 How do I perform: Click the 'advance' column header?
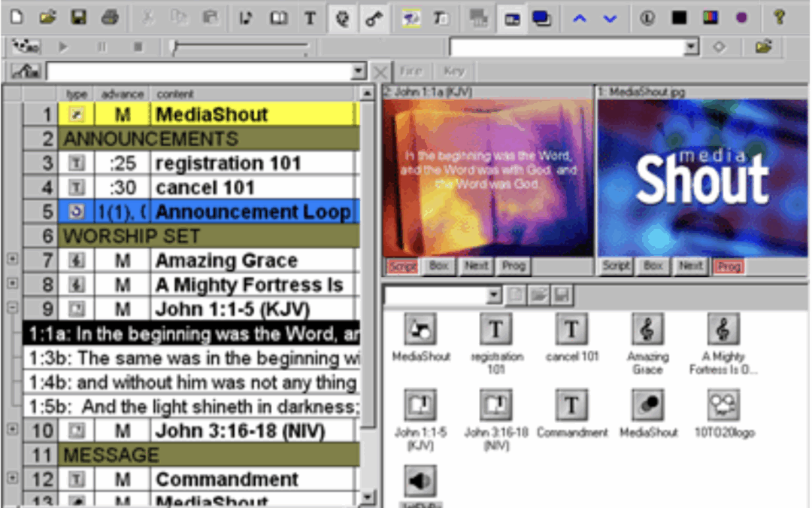point(122,94)
